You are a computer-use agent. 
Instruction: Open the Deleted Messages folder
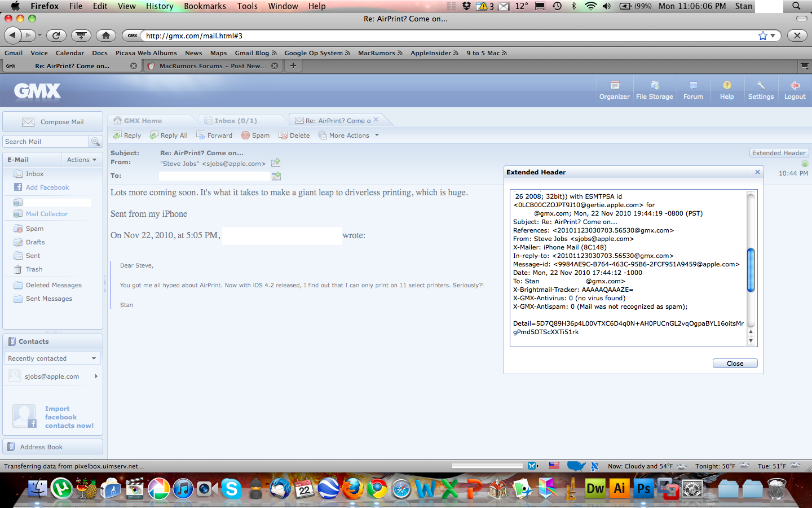coord(54,285)
